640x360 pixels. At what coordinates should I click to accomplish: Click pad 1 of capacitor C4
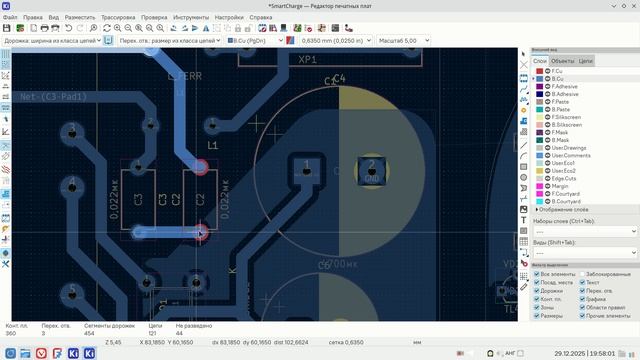307,171
